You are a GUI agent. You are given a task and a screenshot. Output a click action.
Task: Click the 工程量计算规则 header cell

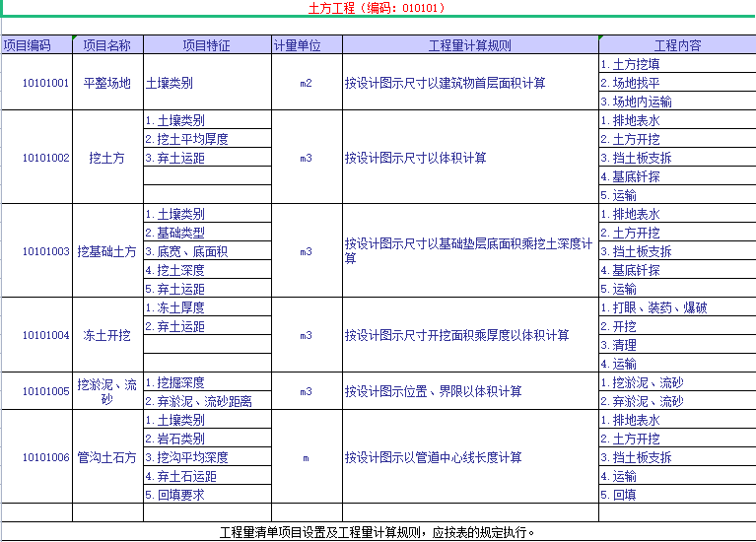[x=470, y=45]
